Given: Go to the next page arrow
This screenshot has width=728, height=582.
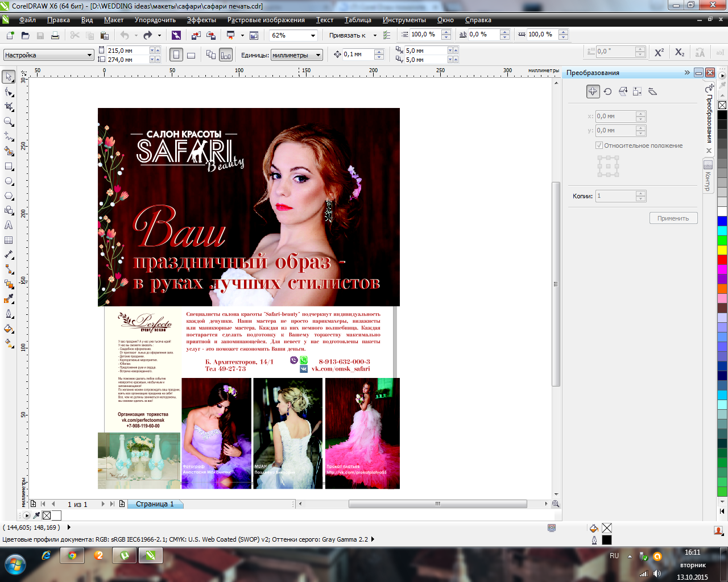Looking at the screenshot, I should pyautogui.click(x=103, y=504).
